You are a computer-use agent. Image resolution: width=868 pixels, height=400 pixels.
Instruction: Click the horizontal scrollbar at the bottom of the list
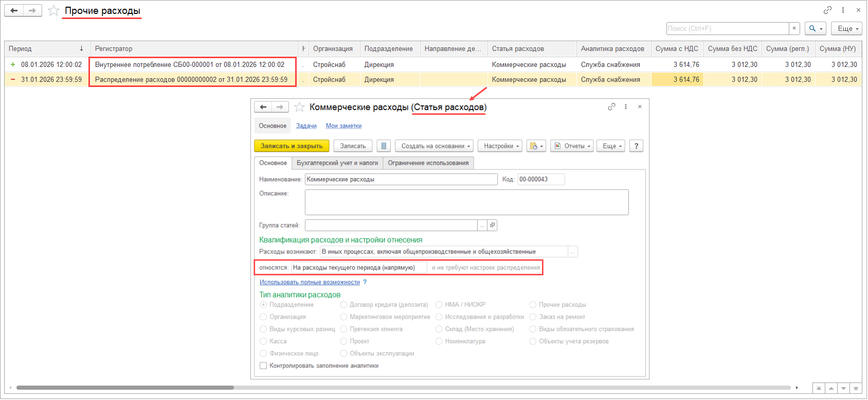click(x=125, y=388)
